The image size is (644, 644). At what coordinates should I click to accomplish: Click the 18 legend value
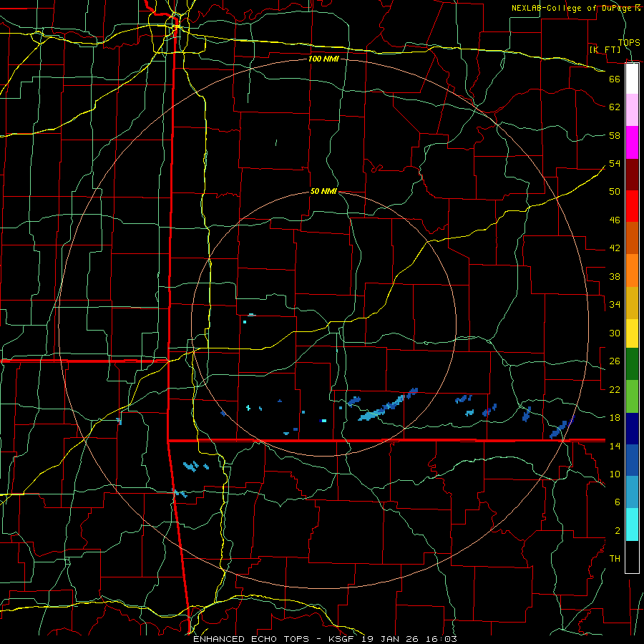(615, 418)
